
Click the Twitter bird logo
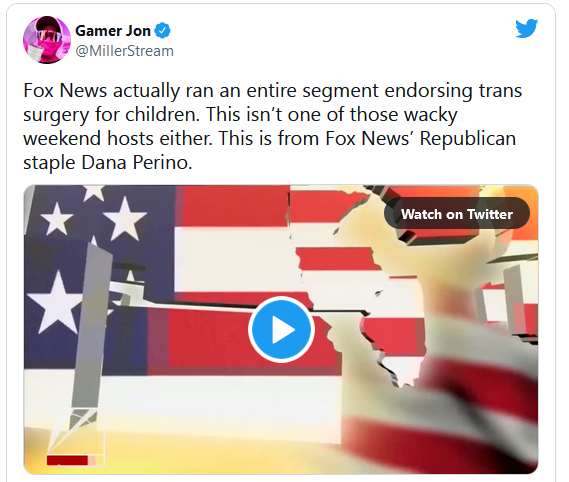(526, 28)
